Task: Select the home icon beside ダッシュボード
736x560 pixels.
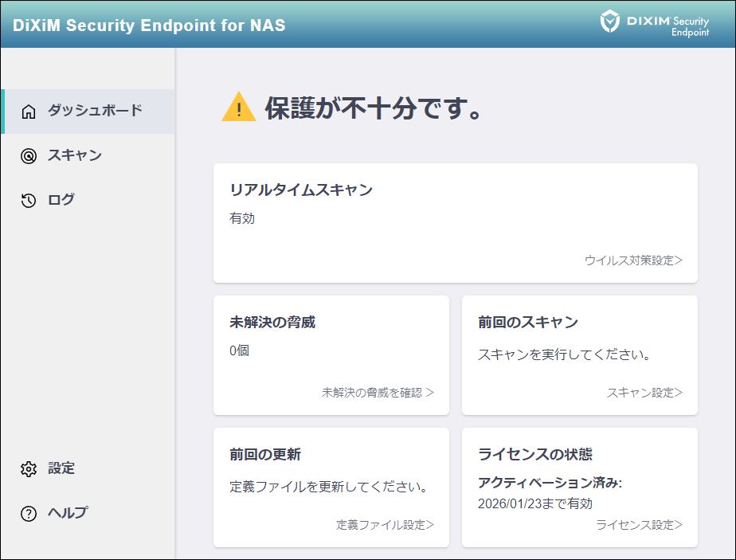Action: click(x=27, y=112)
